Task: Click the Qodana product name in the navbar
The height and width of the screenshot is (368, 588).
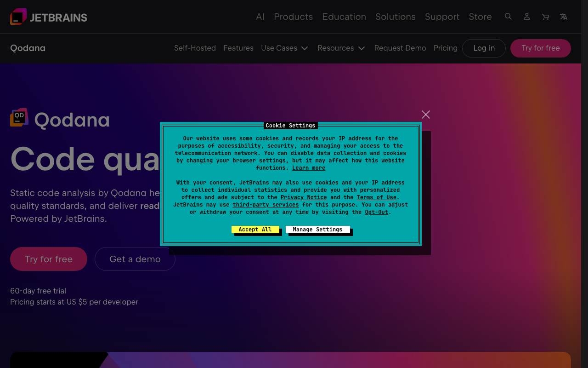Action: (28, 48)
